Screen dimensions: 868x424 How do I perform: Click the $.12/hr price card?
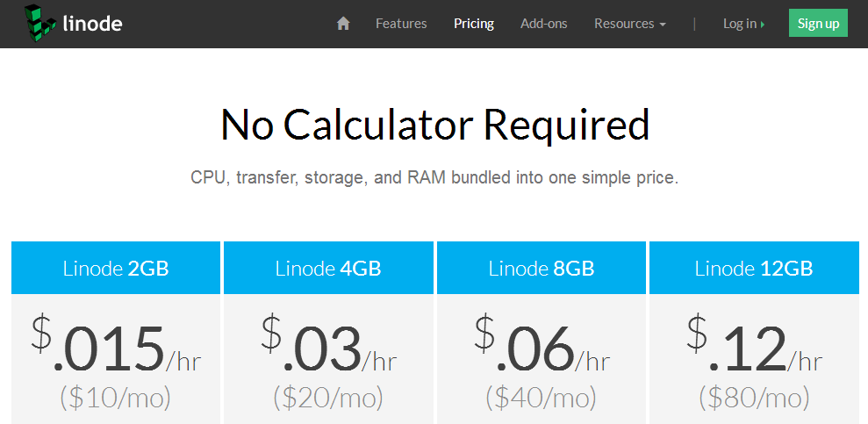coord(754,359)
